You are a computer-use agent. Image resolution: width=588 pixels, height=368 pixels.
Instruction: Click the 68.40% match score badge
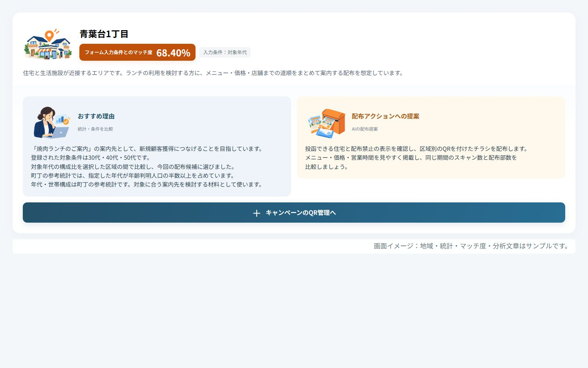pos(137,52)
